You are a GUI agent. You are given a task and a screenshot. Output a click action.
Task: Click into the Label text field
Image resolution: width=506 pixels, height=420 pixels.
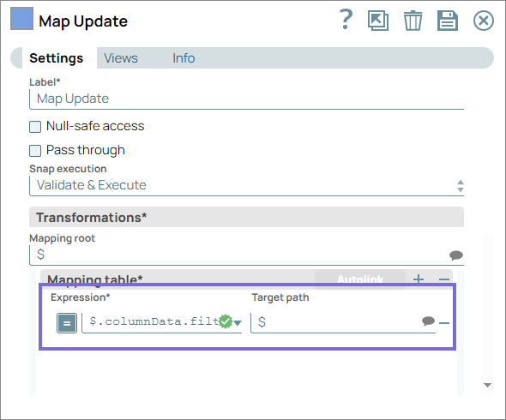246,99
